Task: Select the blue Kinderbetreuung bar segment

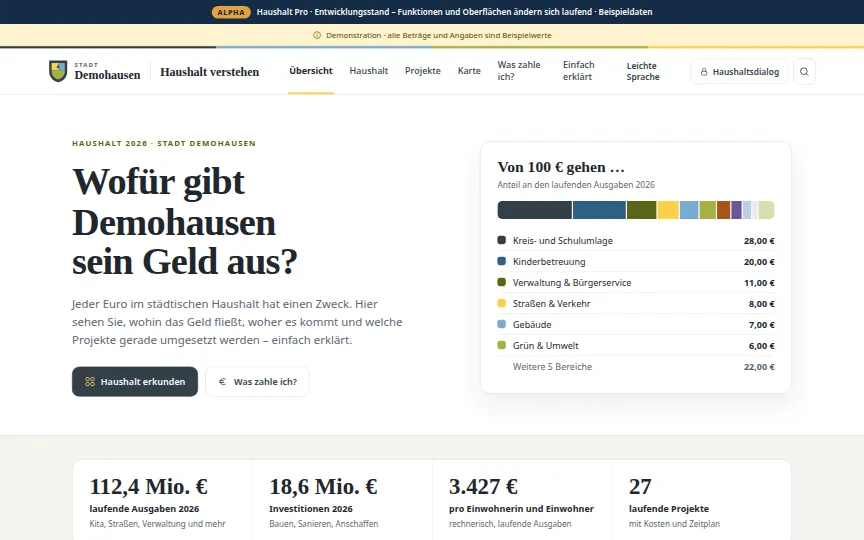Action: (x=600, y=210)
